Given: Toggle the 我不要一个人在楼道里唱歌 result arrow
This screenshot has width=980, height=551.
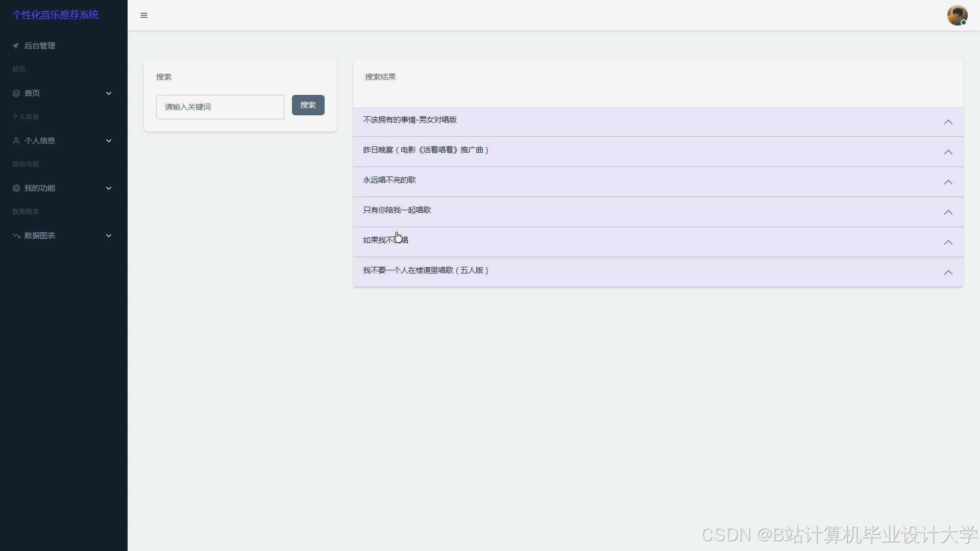Looking at the screenshot, I should pyautogui.click(x=948, y=272).
